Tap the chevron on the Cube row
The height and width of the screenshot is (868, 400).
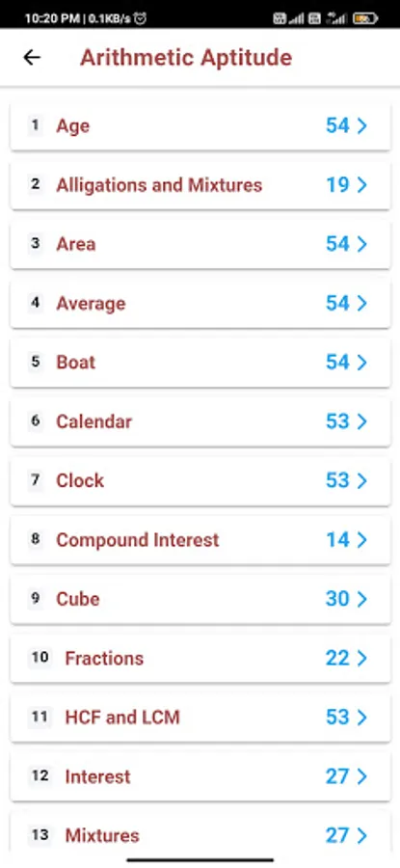[x=361, y=599]
